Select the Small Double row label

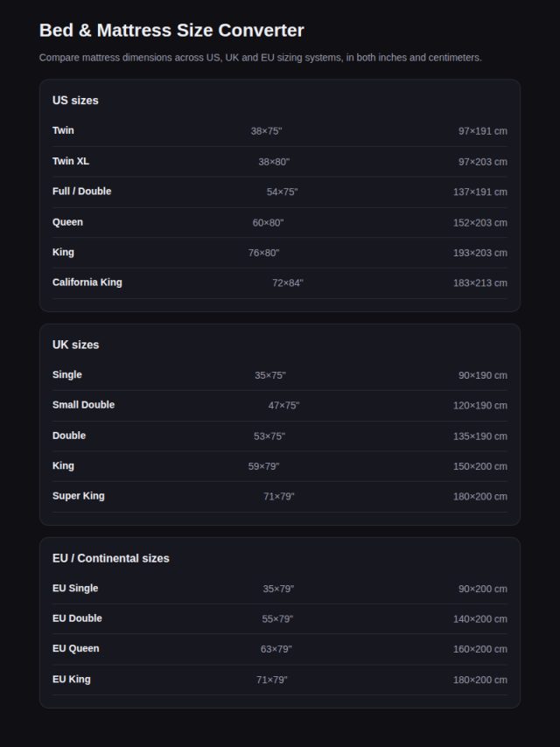click(83, 404)
